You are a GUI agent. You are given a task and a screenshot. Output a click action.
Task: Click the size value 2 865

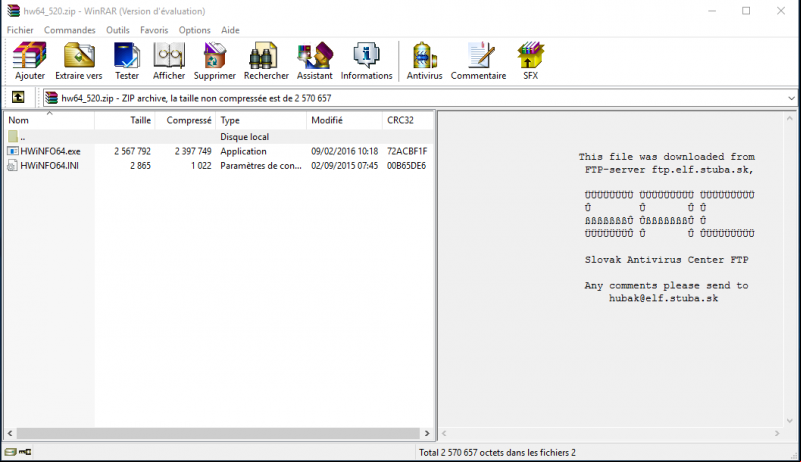tap(140, 166)
